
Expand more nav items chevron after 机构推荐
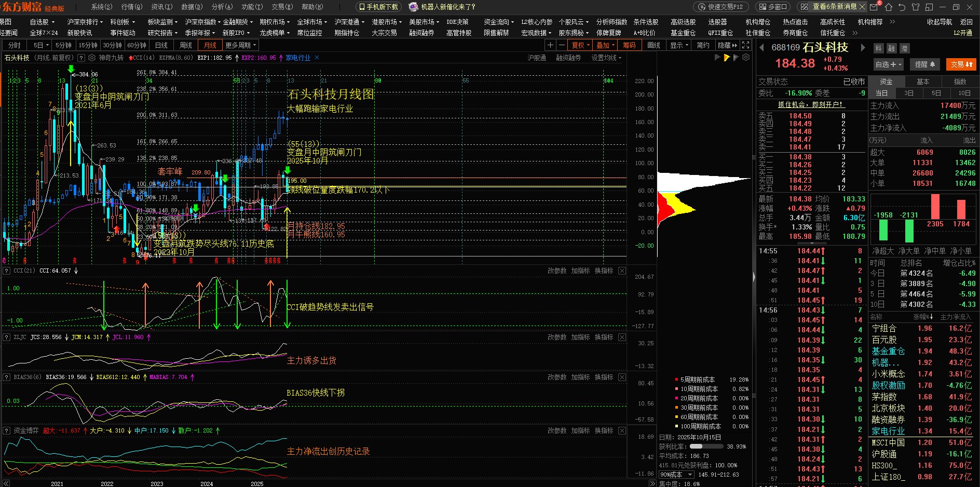892,22
